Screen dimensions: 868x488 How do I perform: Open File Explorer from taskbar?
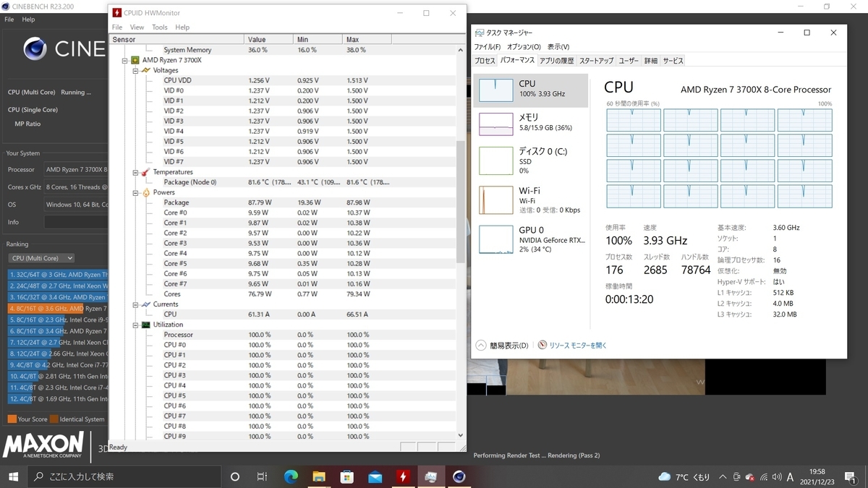319,476
